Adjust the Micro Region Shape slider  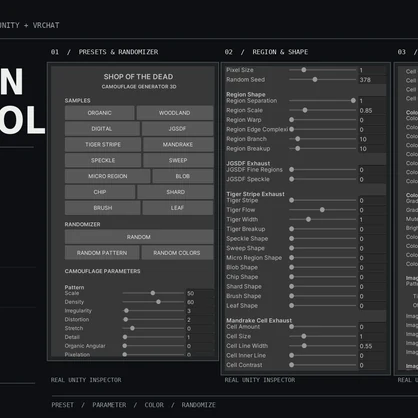click(x=323, y=258)
